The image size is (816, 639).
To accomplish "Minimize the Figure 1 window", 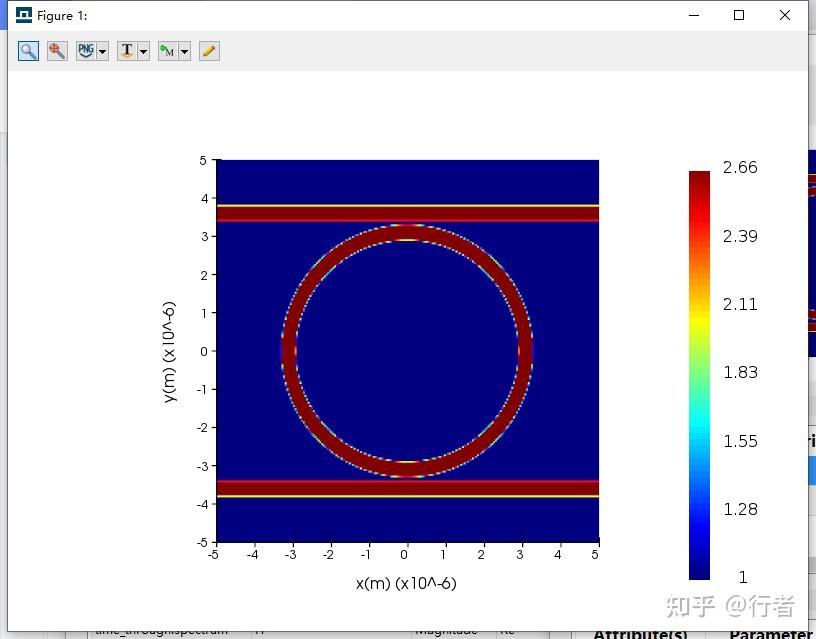I will coord(693,15).
